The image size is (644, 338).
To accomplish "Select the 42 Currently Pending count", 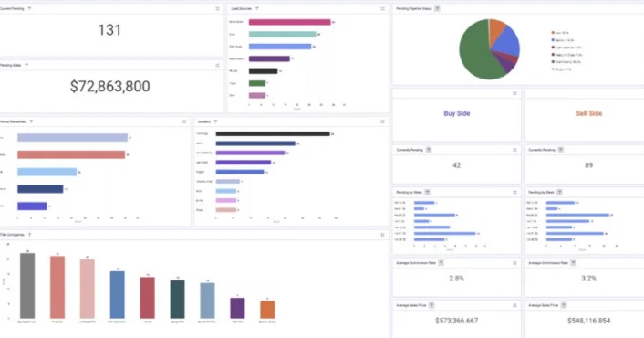I will click(457, 165).
